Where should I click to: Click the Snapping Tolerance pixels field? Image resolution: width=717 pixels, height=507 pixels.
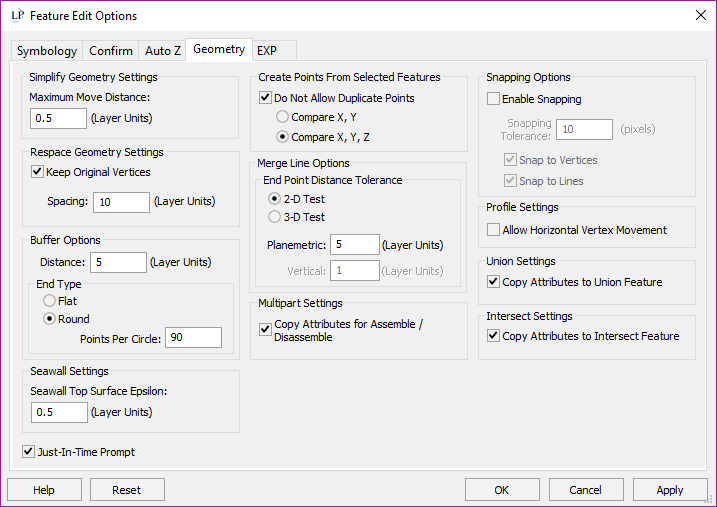(x=584, y=129)
